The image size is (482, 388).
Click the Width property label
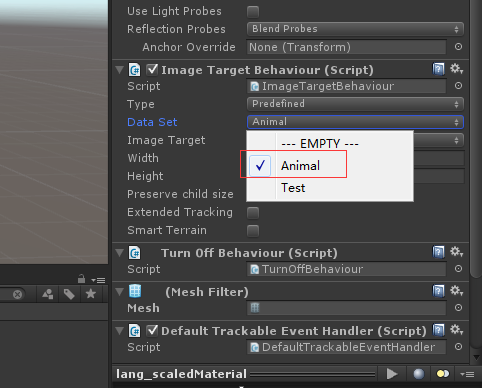point(143,158)
